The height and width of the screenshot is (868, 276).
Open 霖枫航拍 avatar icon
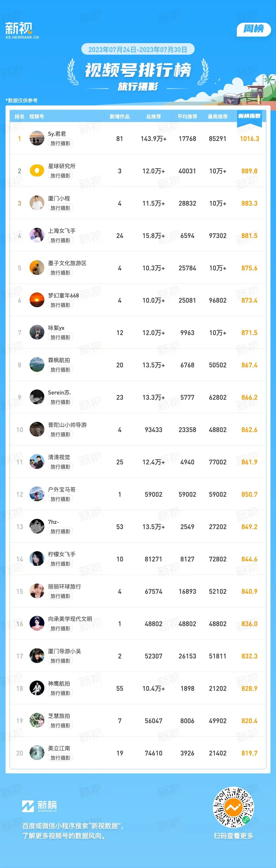tap(37, 365)
